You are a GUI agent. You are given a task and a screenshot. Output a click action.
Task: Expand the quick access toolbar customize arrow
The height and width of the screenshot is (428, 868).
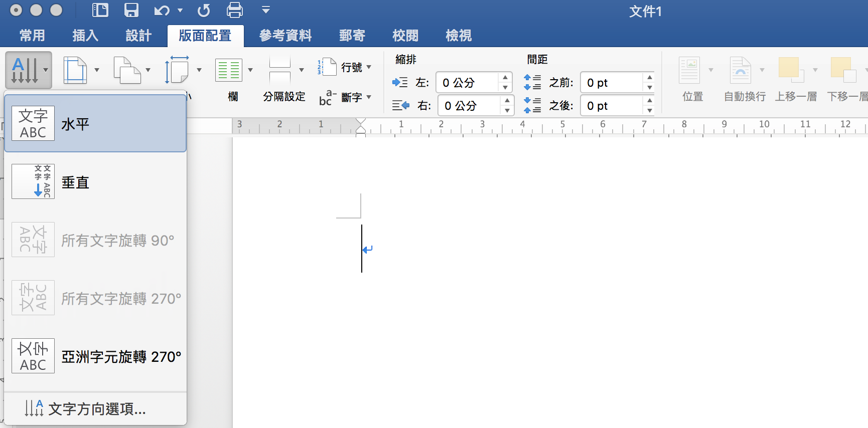tap(266, 10)
